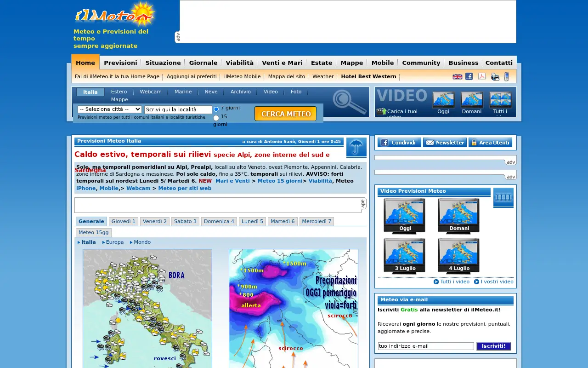Click the play arrow icon beside I vostri video
Screen dimensions: 588x368
coord(477,282)
